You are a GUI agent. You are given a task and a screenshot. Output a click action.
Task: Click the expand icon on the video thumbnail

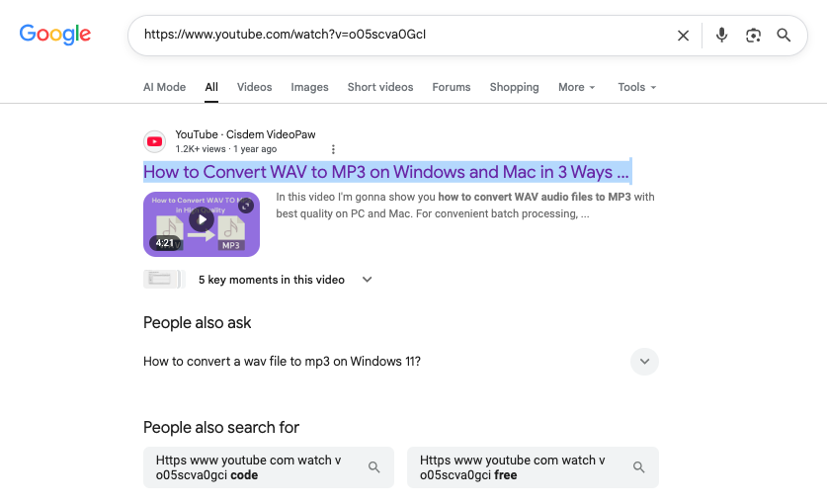click(x=246, y=206)
